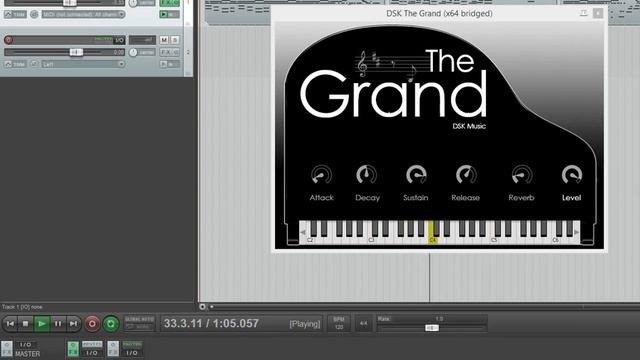Close the DSK The Grand plugin window
The height and width of the screenshot is (360, 640).
598,13
